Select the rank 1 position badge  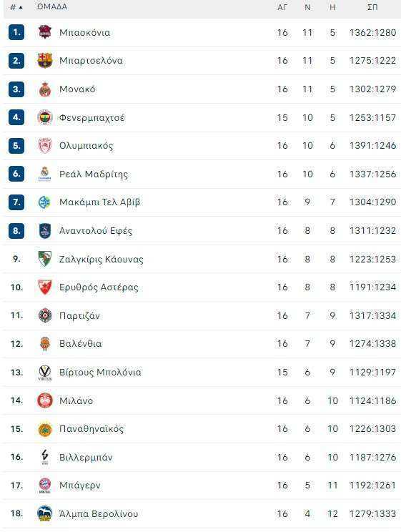[16, 32]
